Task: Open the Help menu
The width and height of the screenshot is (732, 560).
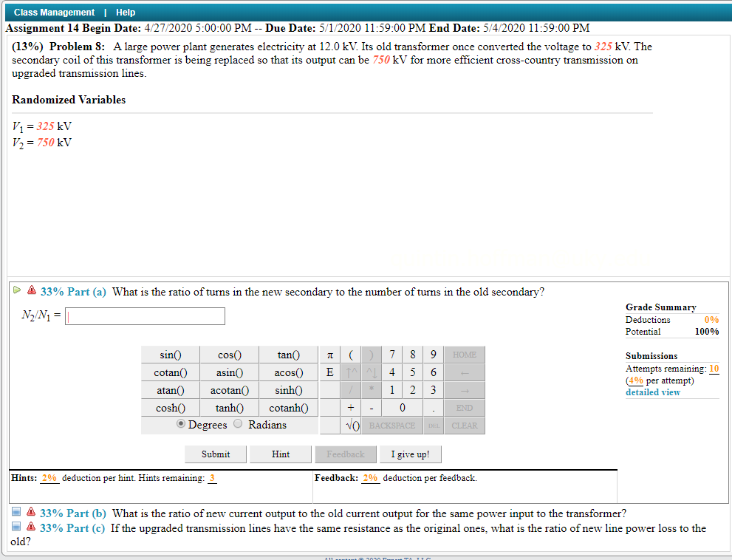Action: pos(125,11)
